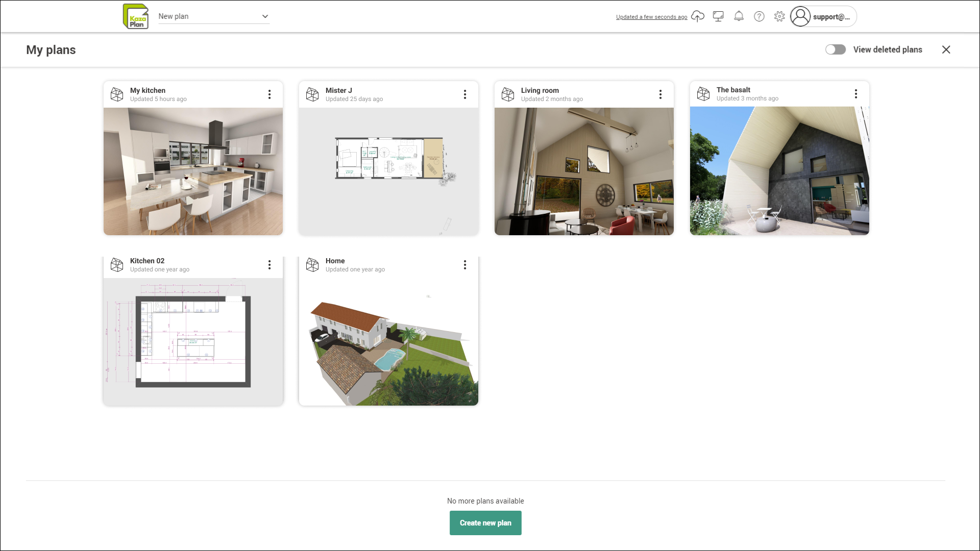Click Updated a few seconds ago link

(651, 17)
